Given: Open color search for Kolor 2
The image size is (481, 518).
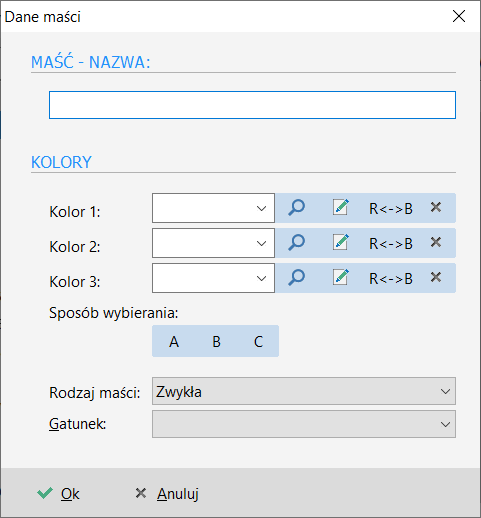Looking at the screenshot, I should tap(296, 243).
